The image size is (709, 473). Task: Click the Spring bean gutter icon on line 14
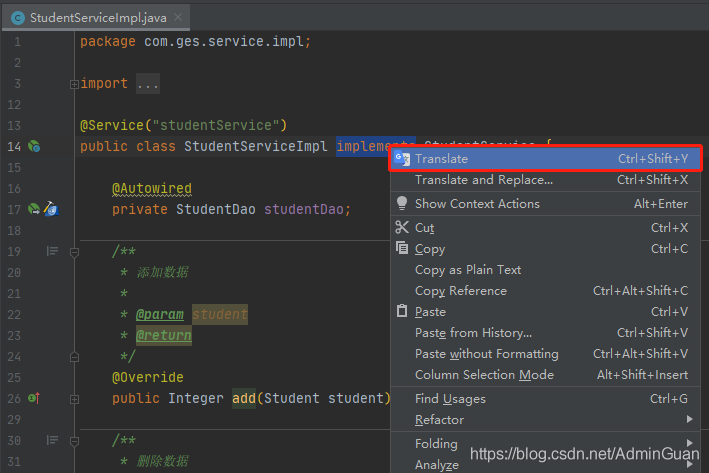(34, 146)
